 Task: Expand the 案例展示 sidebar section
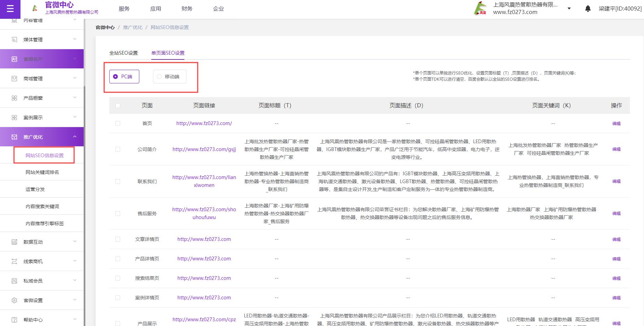[x=75, y=117]
